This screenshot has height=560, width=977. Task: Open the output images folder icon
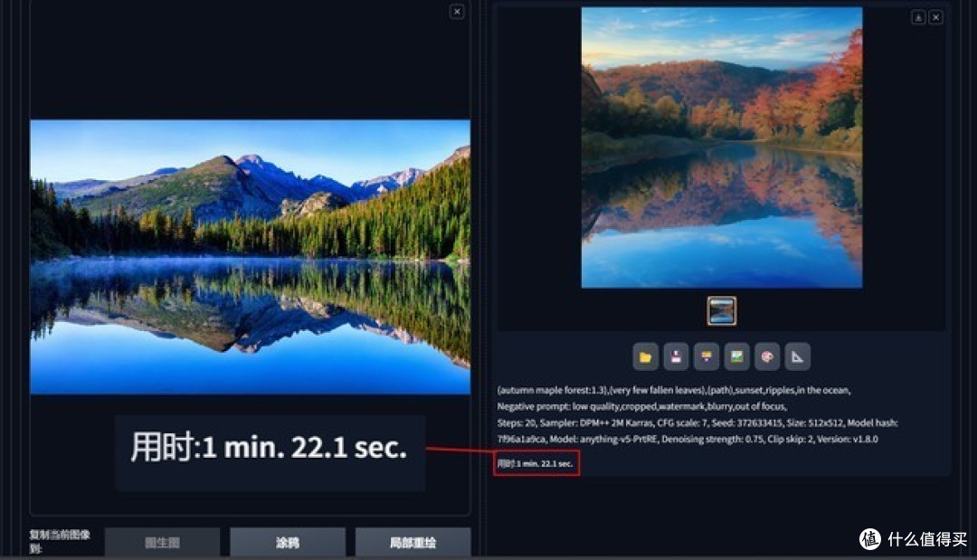(x=646, y=357)
